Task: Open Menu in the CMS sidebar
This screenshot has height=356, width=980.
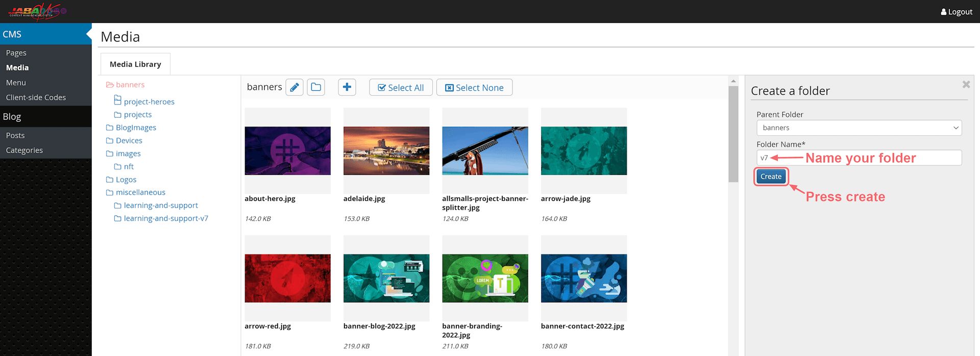Action: click(16, 83)
